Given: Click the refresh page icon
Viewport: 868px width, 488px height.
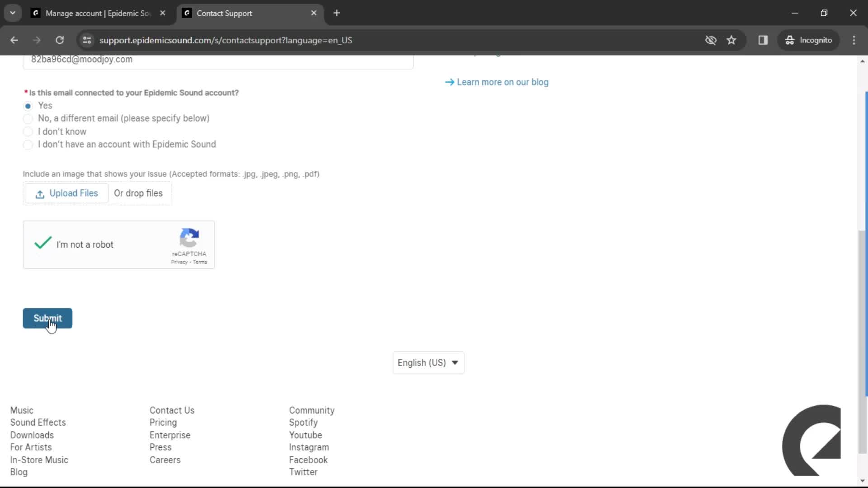Looking at the screenshot, I should (x=59, y=40).
